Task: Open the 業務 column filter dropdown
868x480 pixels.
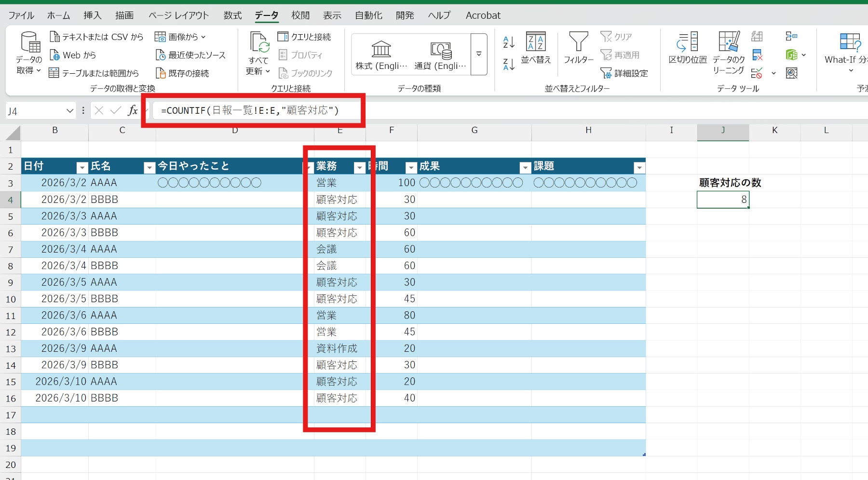Action: (359, 168)
